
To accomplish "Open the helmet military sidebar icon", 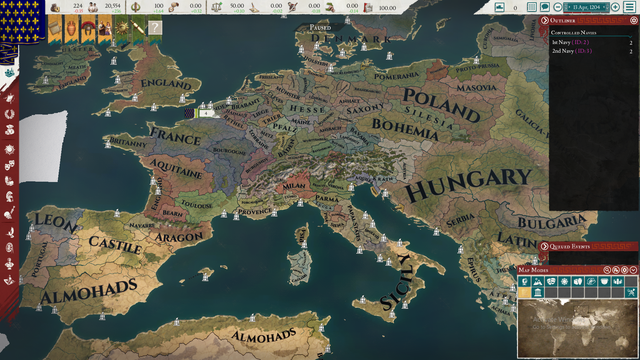I will click(9, 197).
